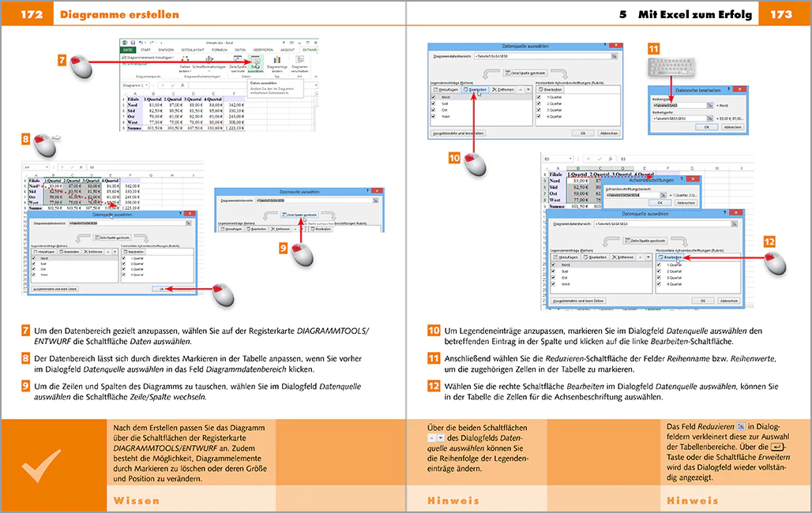Uncheck Ost checkbox in step 10 dialog

coord(433,110)
